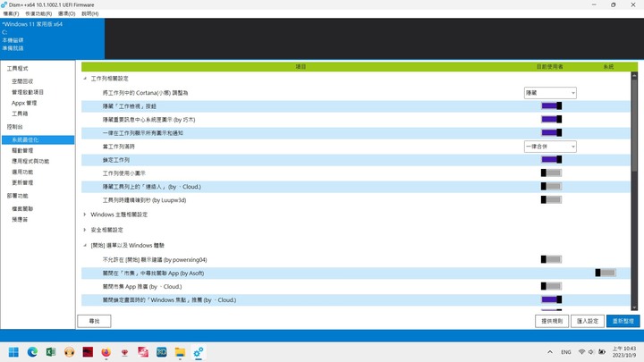Launch Microsoft Edge from the taskbar

(32, 352)
